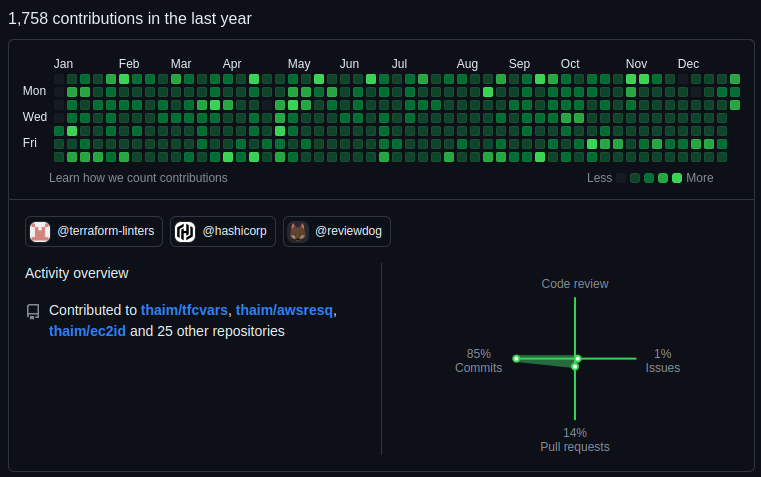The width and height of the screenshot is (761, 477).
Task: Click the darkest Less legend swatch
Action: pos(621,178)
